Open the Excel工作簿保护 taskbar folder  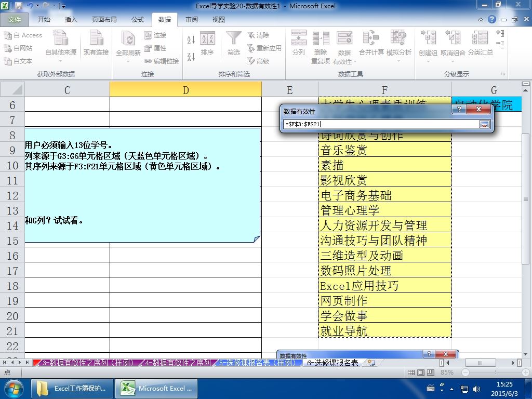click(72, 389)
